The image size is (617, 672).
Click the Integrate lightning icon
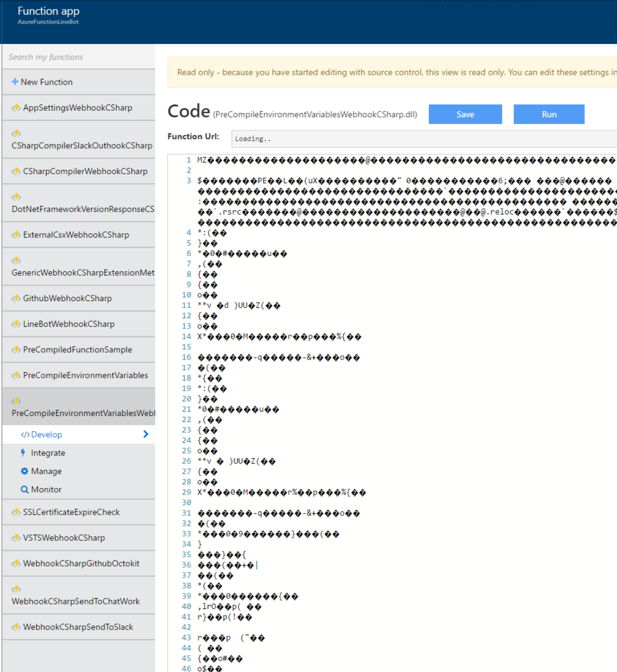[x=22, y=453]
